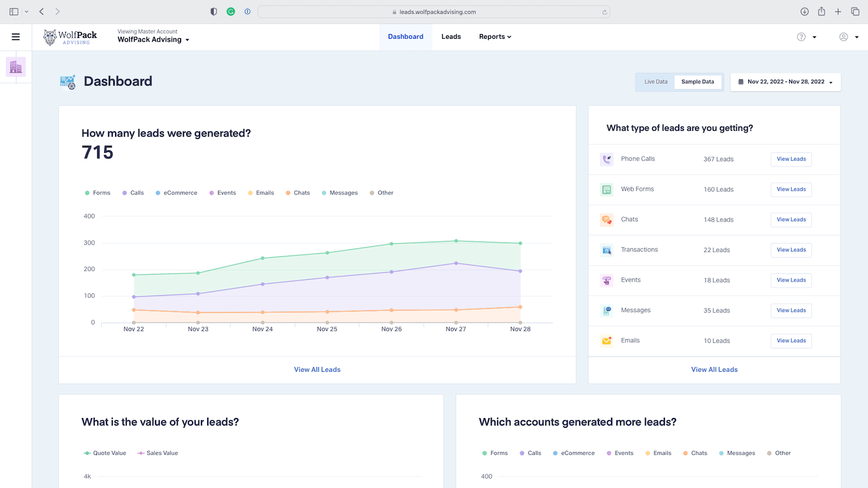Open Safari sidebar options chevron
Screen dimensions: 868x488
click(x=27, y=12)
